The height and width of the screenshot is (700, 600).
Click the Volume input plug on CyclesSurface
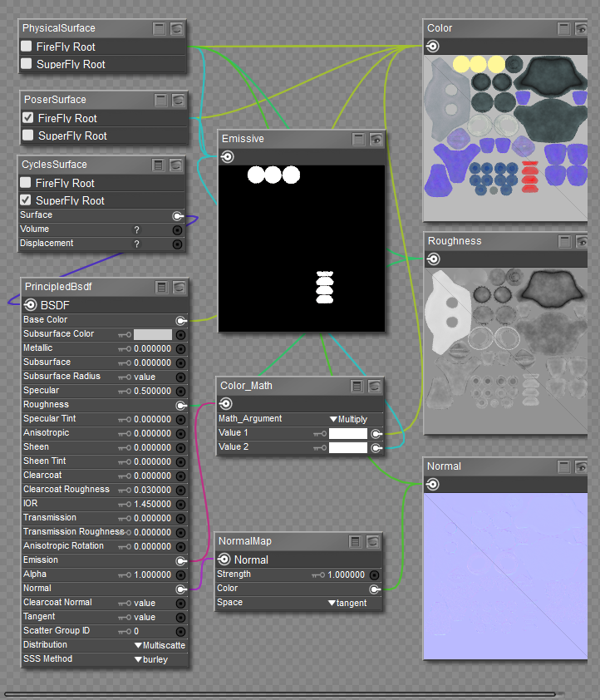[177, 229]
